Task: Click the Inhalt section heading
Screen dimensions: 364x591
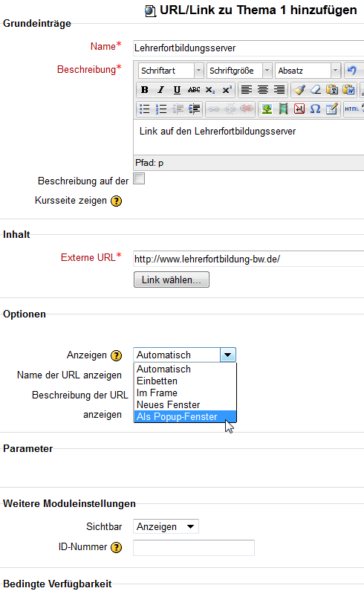Action: pos(16,234)
